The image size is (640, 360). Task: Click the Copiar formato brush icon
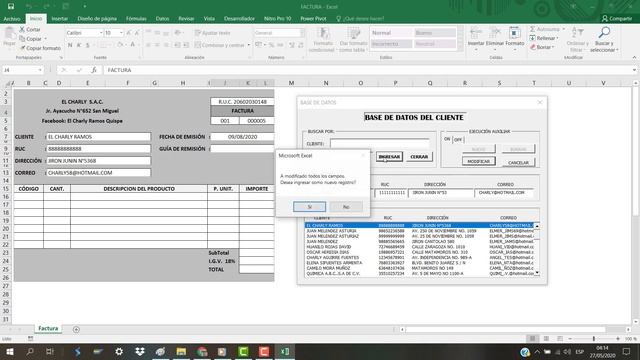pyautogui.click(x=22, y=48)
